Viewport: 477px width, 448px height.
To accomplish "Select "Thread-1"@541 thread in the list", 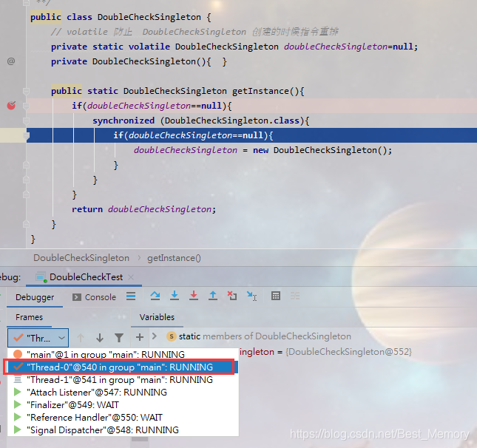I will (123, 379).
